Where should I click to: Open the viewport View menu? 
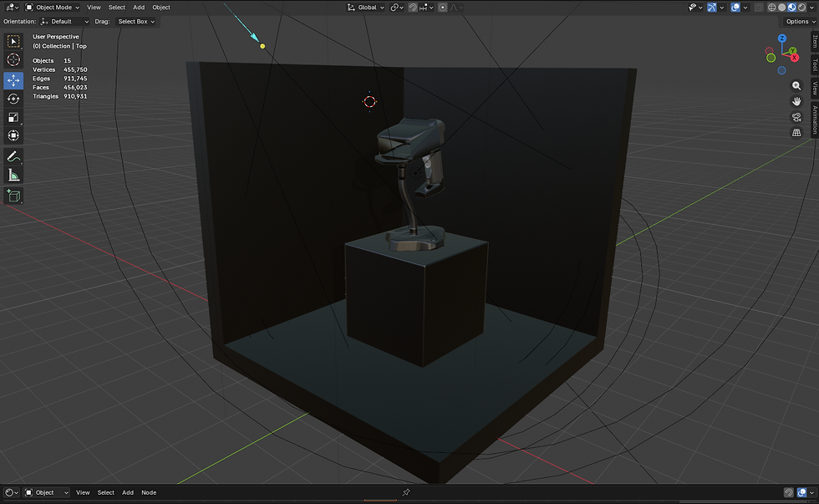pos(94,8)
